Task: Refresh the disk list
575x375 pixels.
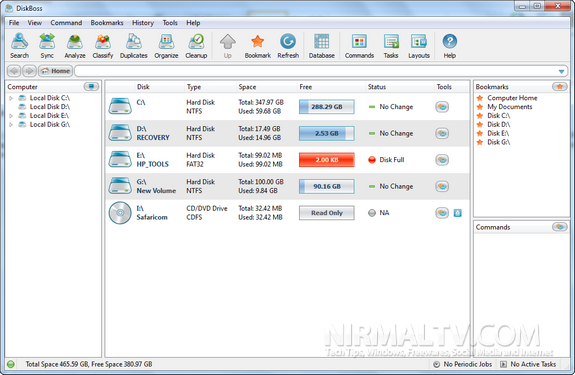Action: [x=288, y=45]
